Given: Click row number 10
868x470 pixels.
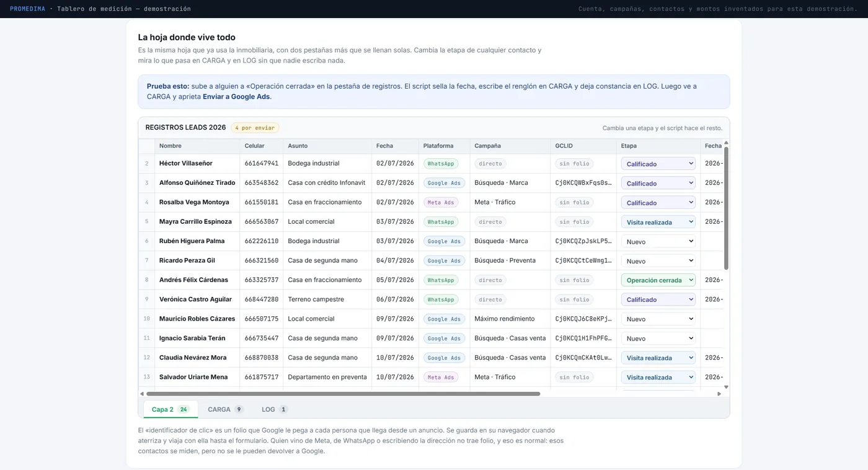Looking at the screenshot, I should click(x=147, y=319).
